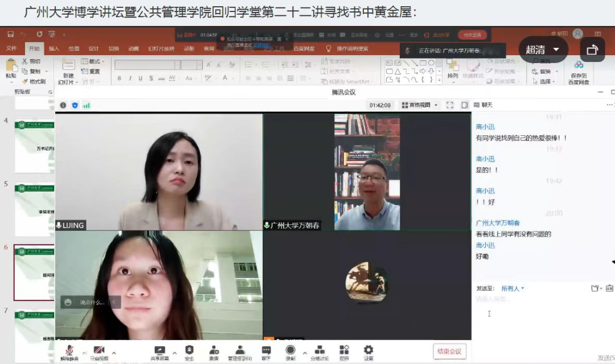Expand share screen options arrow
Viewport: 615px width, 364px height.
(x=175, y=353)
